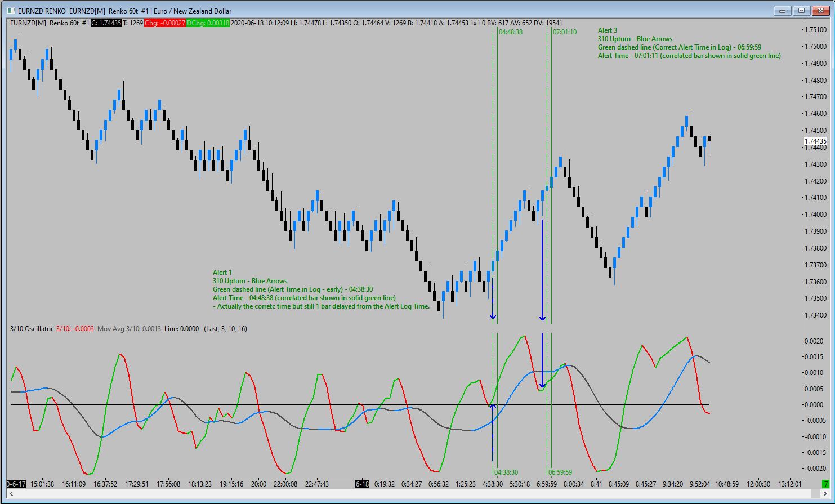Image resolution: width=835 pixels, height=504 pixels.
Task: Click the red 'Chg: -0.00027' header field
Action: (x=164, y=23)
